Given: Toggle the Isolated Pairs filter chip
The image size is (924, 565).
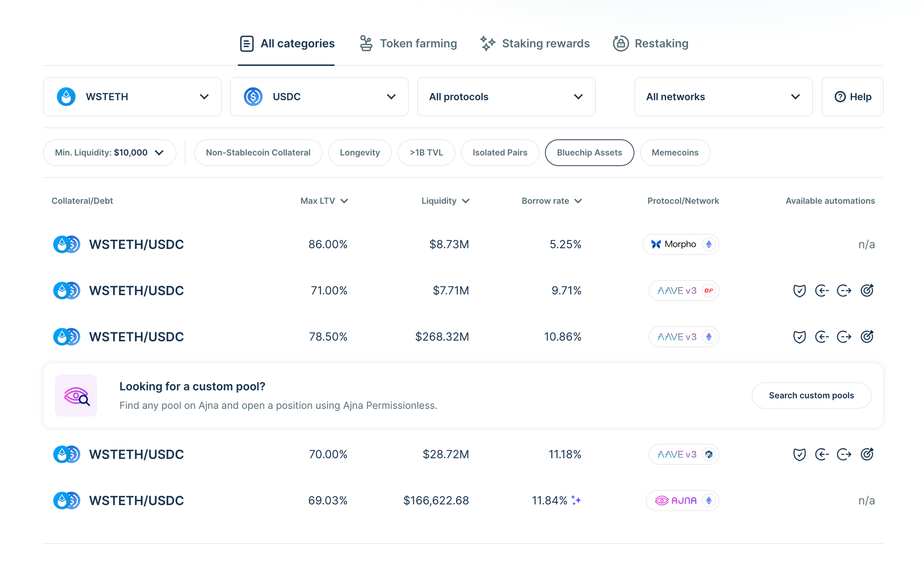Looking at the screenshot, I should pos(499,153).
